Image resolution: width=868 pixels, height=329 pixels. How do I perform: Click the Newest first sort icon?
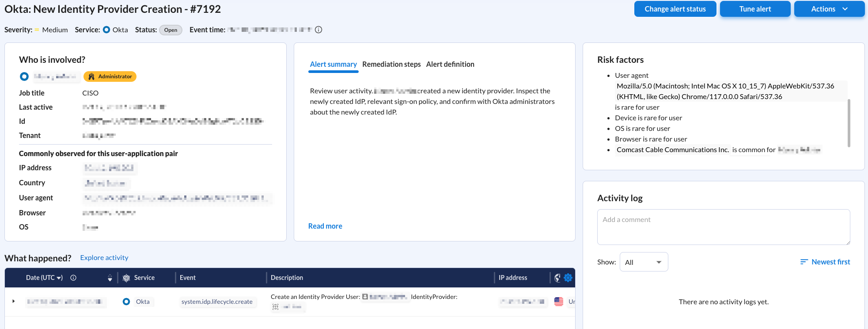(x=804, y=262)
